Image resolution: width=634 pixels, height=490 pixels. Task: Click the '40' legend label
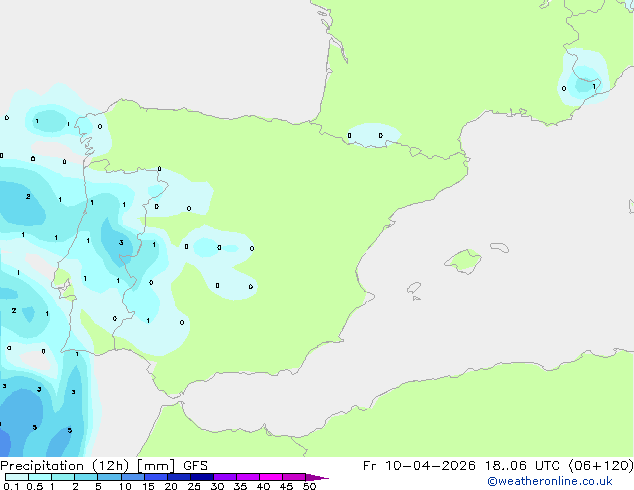263,486
